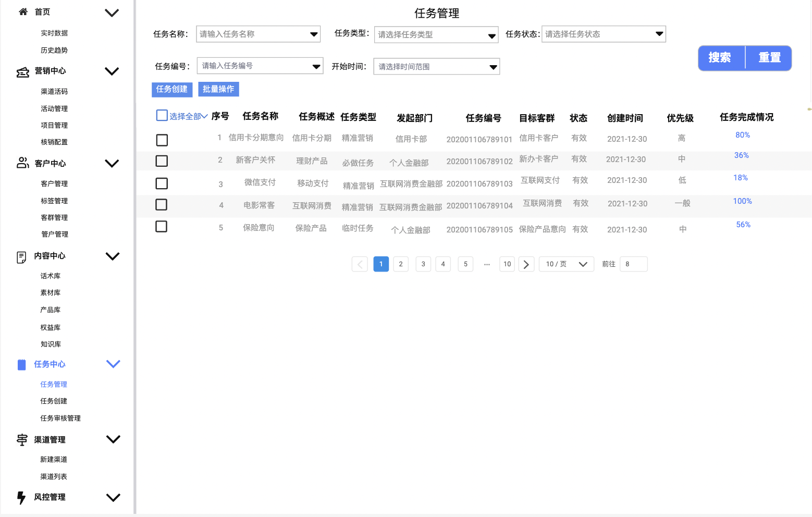Open the 渠道管理 channel icon
The image size is (812, 517).
click(21, 440)
